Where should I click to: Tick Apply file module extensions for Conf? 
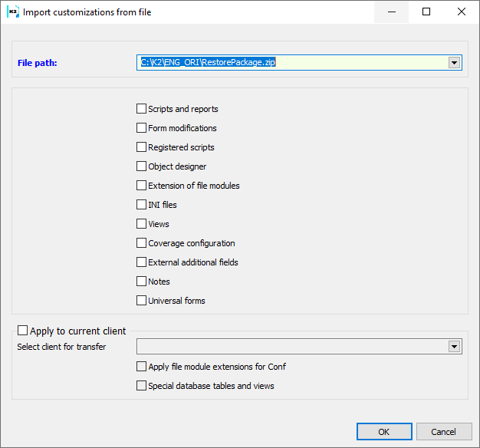[141, 366]
